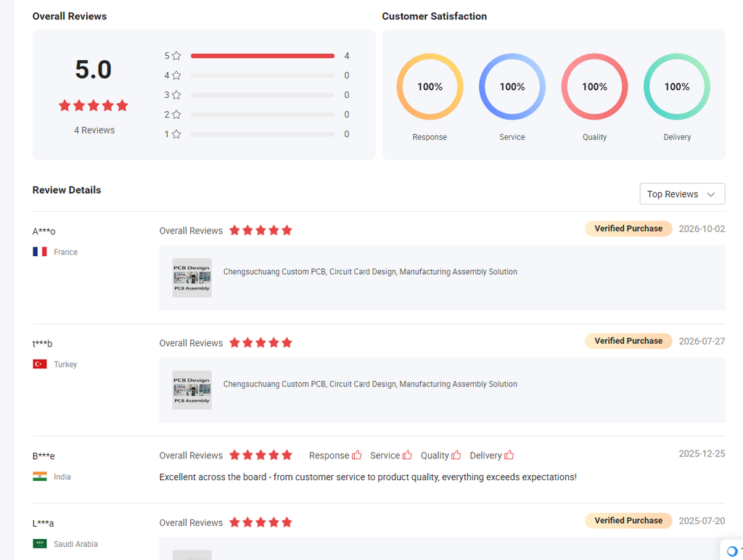Open the Top Reviews sort dropdown
The width and height of the screenshot is (743, 560).
click(682, 194)
